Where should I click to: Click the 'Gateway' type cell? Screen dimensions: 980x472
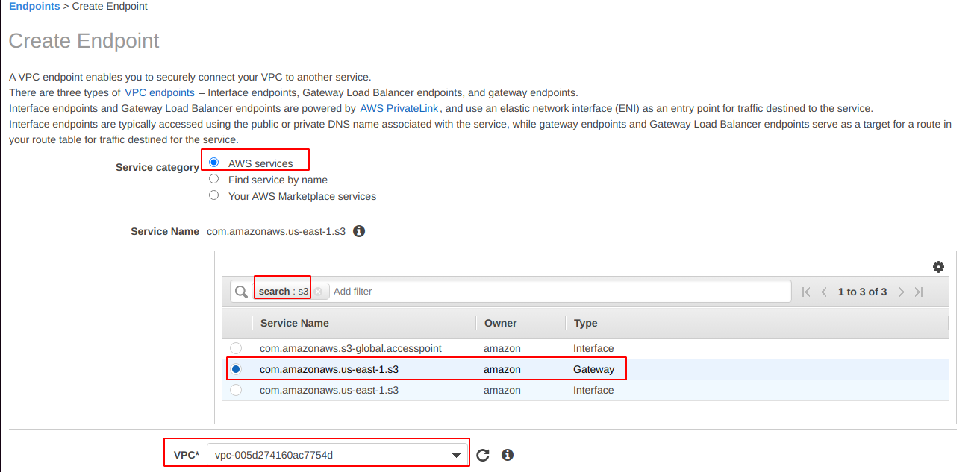pyautogui.click(x=594, y=369)
